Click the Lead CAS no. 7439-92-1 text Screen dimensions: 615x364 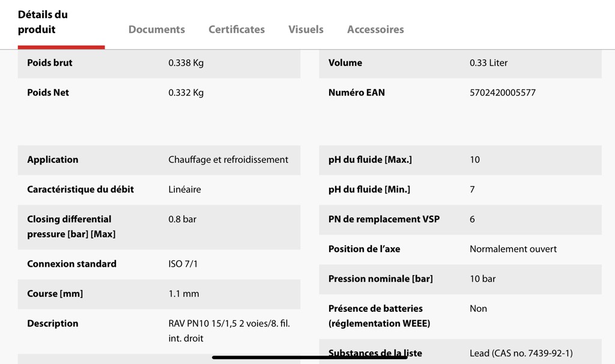[x=521, y=353]
